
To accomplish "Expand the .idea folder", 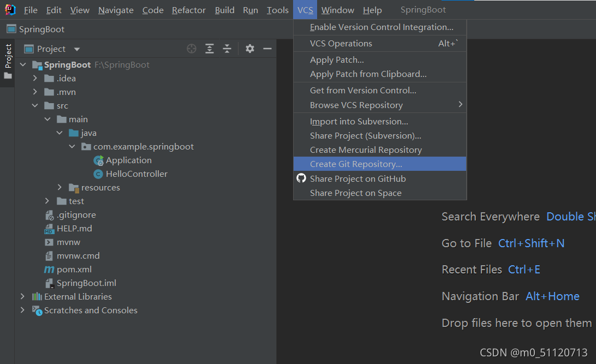I will (x=35, y=78).
